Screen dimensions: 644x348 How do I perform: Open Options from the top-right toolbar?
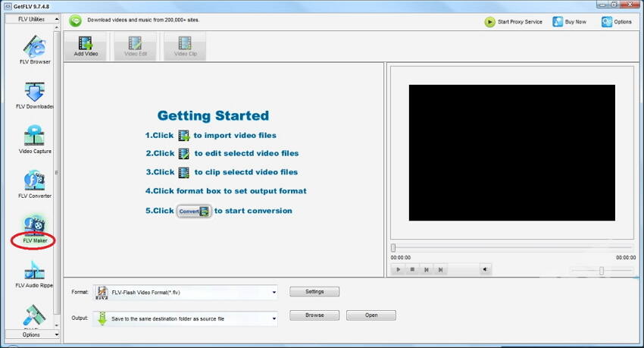point(617,22)
